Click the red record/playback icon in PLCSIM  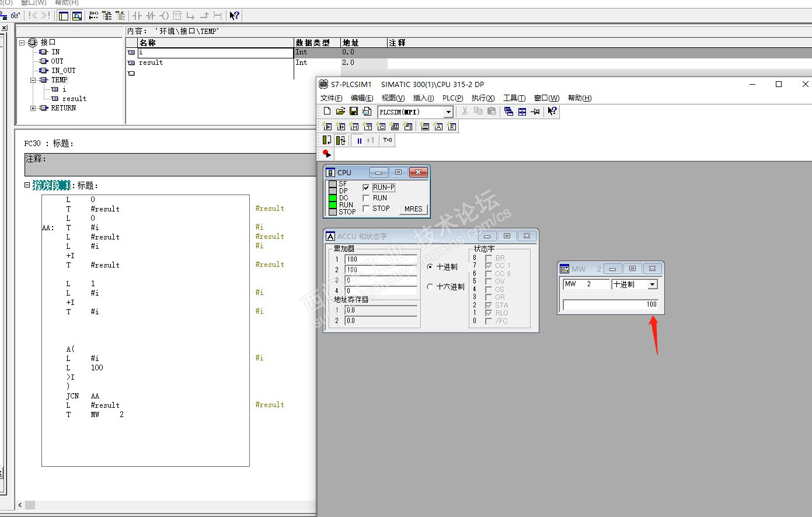326,154
